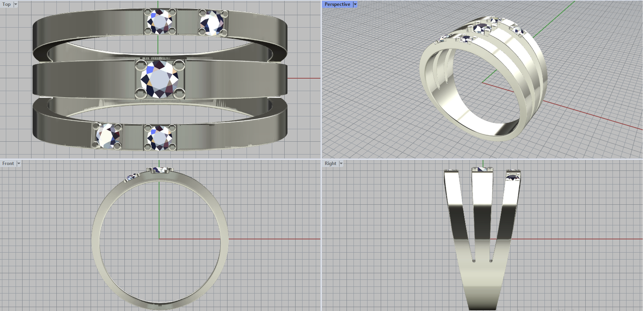Select the Front viewport title label

8,164
